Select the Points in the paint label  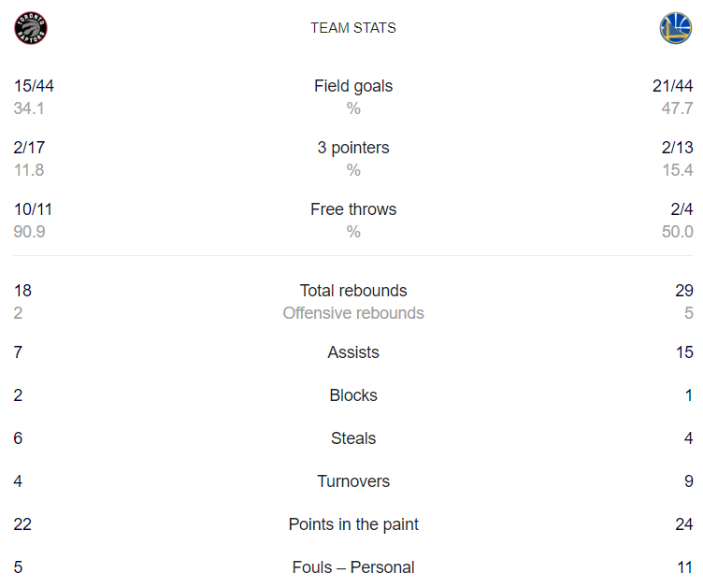pyautogui.click(x=353, y=524)
